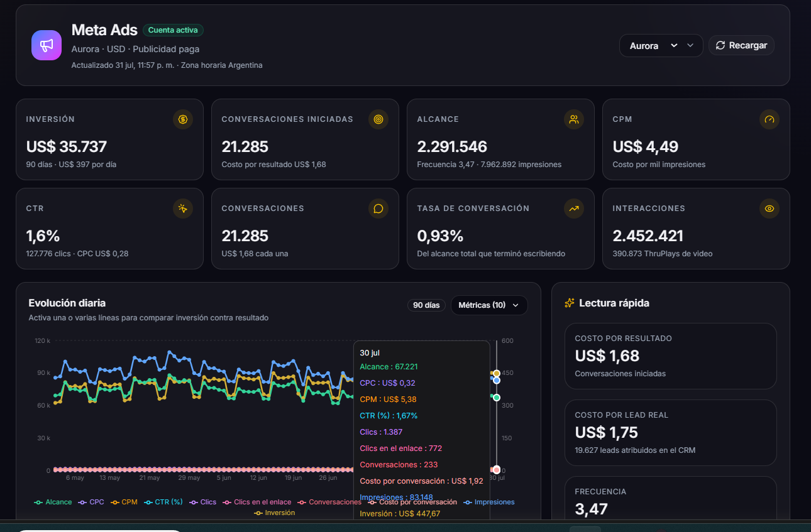Screen dimensions: 811x532
Task: Click the Lectura rápida heading
Action: click(614, 303)
